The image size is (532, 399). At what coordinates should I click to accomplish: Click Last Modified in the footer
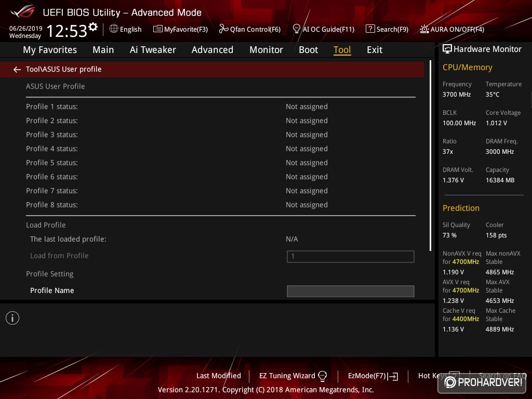click(x=219, y=376)
